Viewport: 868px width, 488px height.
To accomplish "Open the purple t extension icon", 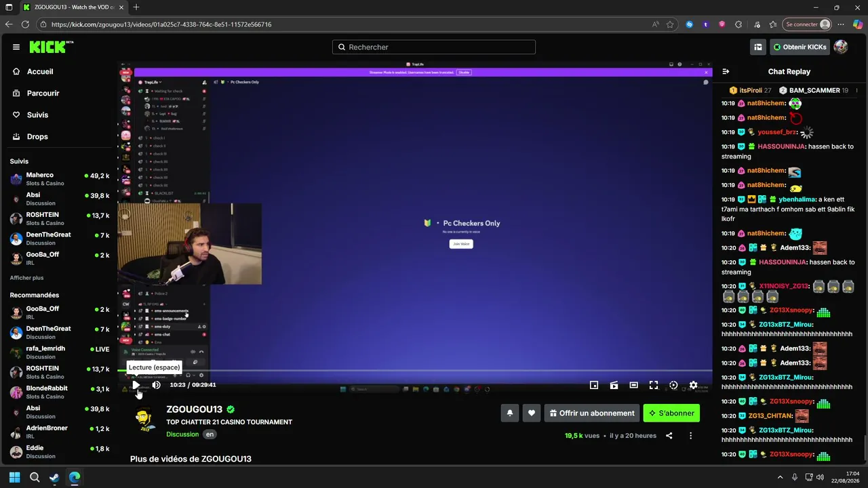I will [x=706, y=24].
